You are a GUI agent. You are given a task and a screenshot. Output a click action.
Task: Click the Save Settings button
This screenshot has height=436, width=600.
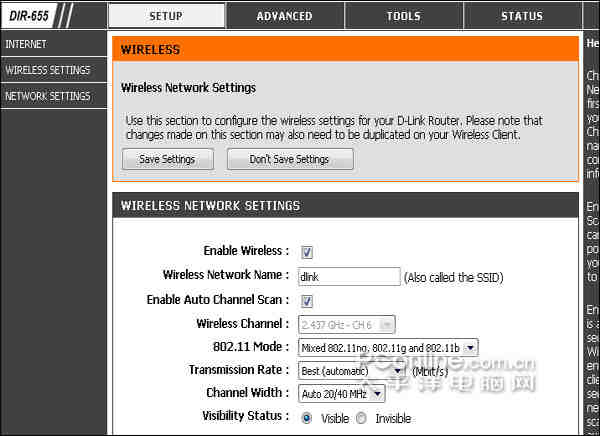(168, 159)
